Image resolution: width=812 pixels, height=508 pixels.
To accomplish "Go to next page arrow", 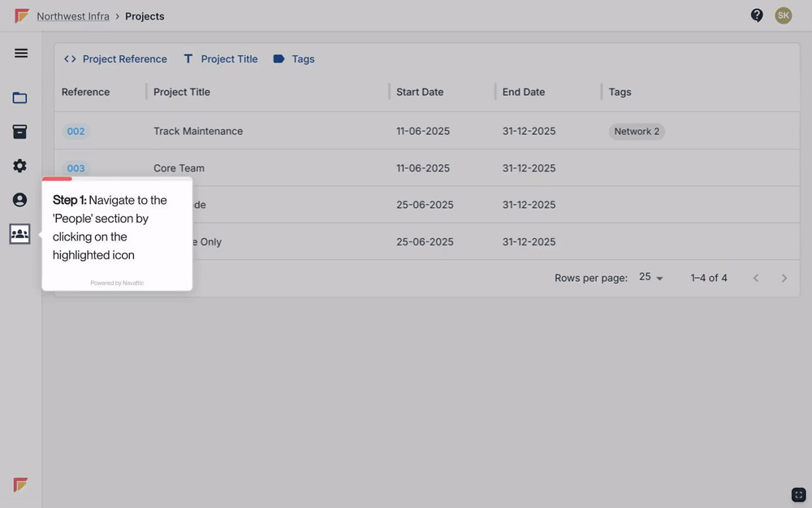I will tap(784, 278).
